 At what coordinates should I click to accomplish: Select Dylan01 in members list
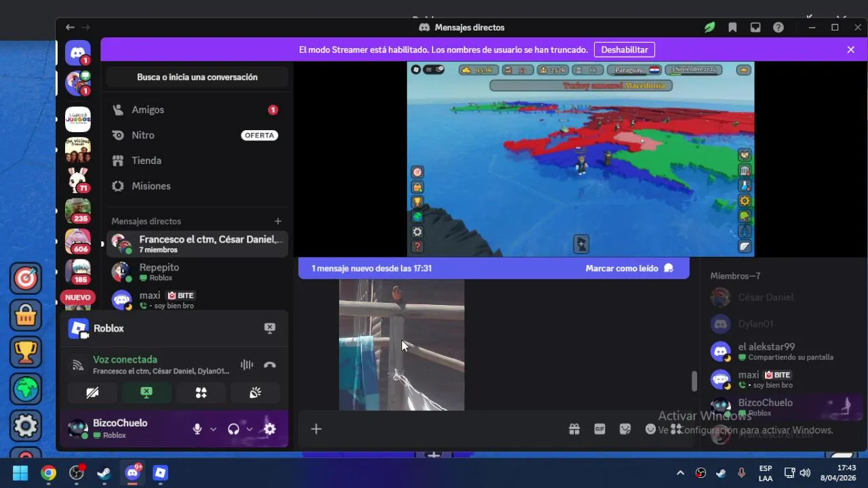tap(783, 324)
